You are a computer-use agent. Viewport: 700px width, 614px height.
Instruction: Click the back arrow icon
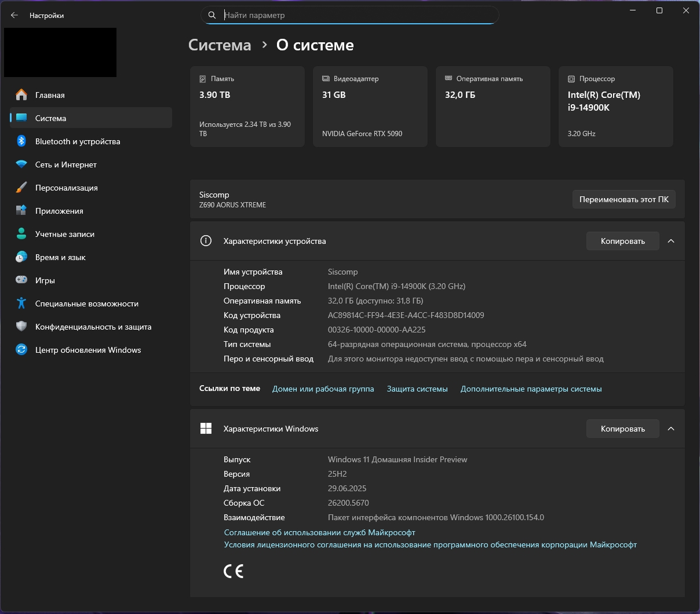pyautogui.click(x=14, y=16)
